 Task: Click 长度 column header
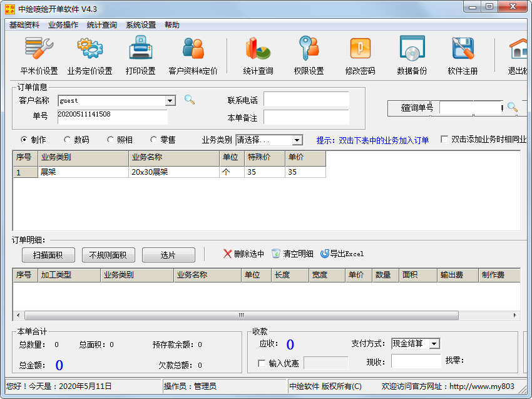click(x=290, y=275)
